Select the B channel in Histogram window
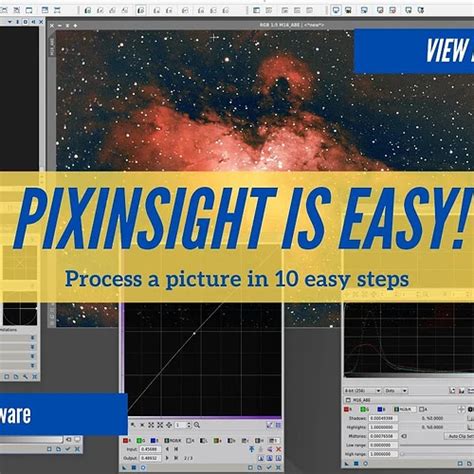The height and width of the screenshot is (474, 474). 381,409
